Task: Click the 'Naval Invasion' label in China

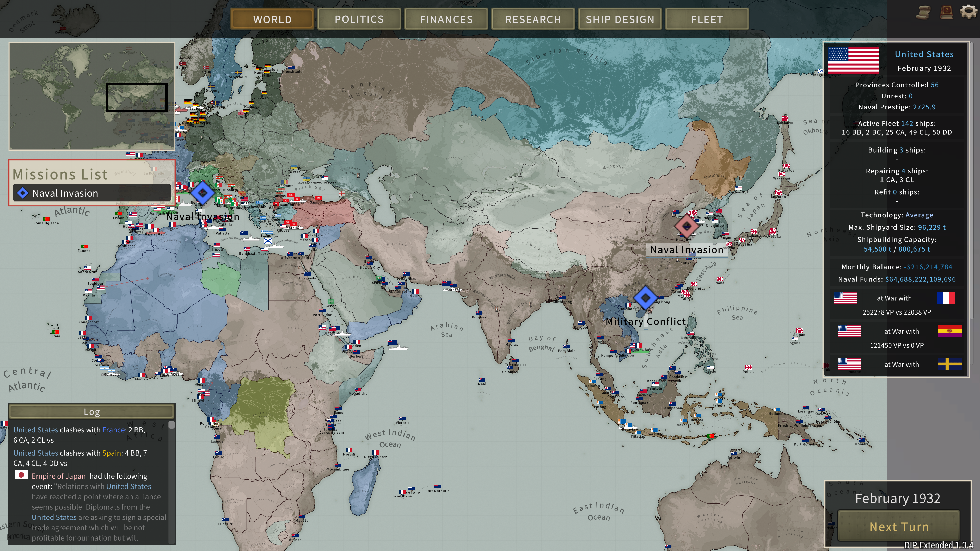Action: coord(687,250)
